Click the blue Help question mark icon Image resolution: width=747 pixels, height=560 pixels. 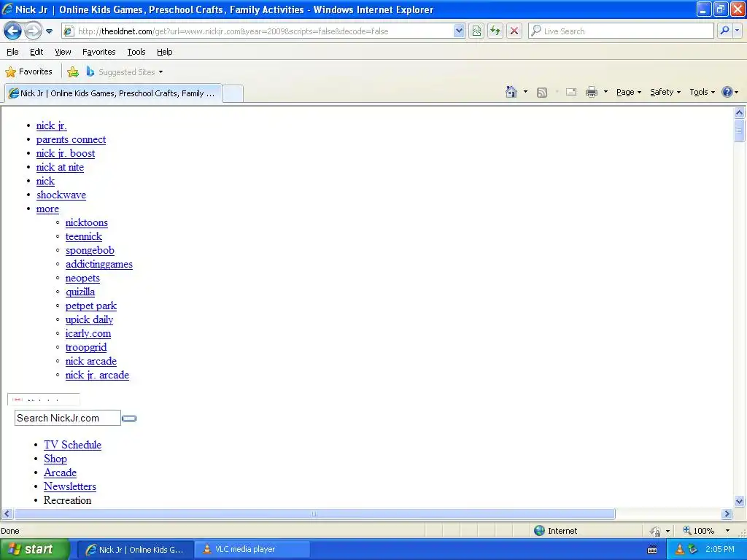point(727,92)
